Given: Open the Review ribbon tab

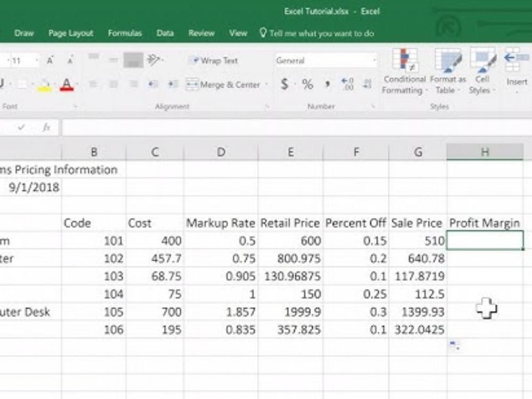Looking at the screenshot, I should (x=201, y=32).
